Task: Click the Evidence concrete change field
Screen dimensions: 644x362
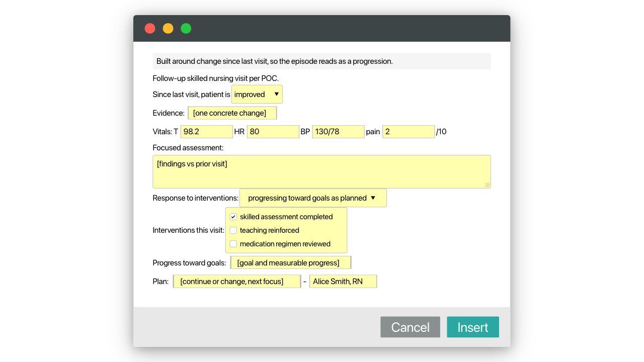Action: pos(232,113)
